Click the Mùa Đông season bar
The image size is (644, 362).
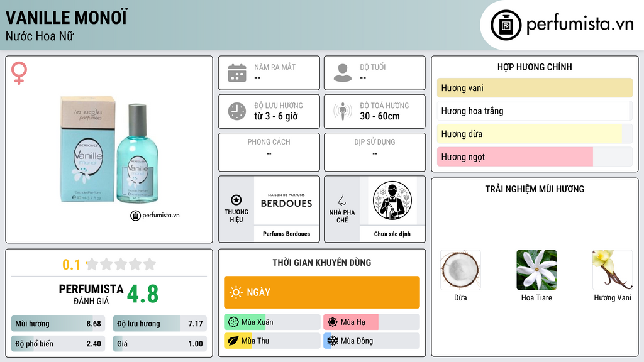click(x=372, y=341)
